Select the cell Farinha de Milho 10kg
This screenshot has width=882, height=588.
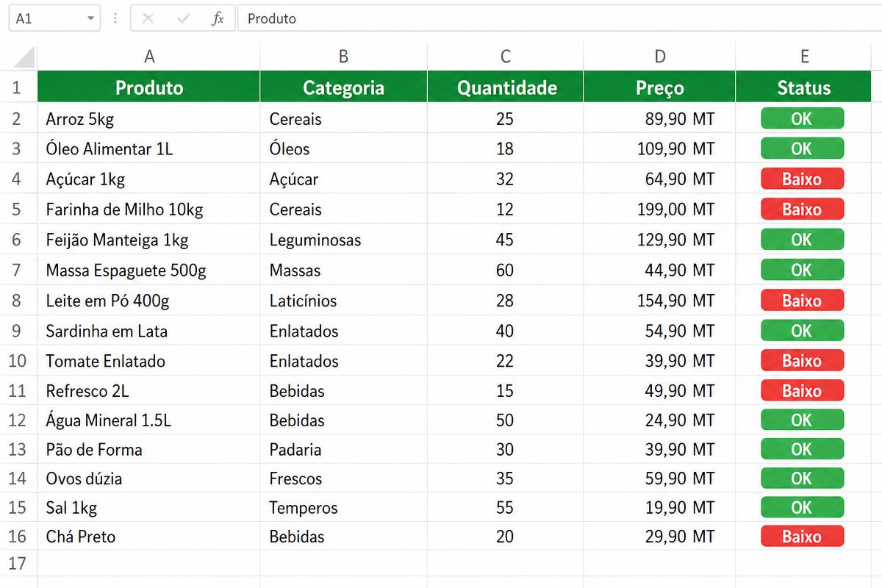149,209
